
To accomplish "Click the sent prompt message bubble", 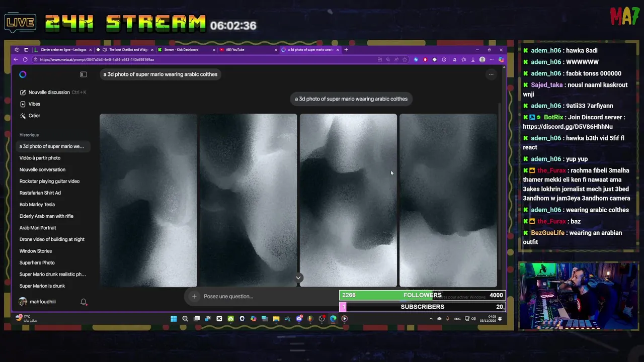I will (x=351, y=99).
